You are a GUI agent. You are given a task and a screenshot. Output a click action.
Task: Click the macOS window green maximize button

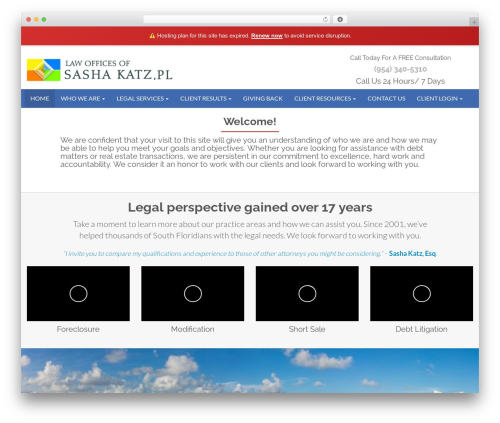(x=44, y=19)
